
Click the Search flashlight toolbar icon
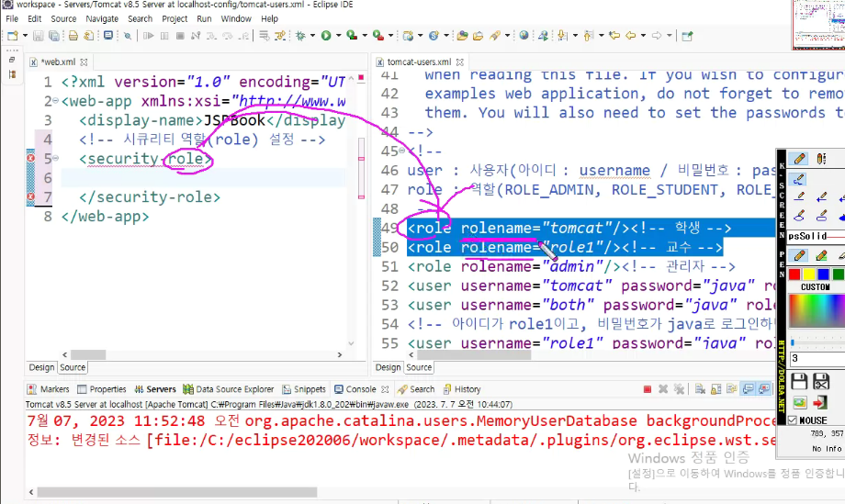[x=495, y=36]
